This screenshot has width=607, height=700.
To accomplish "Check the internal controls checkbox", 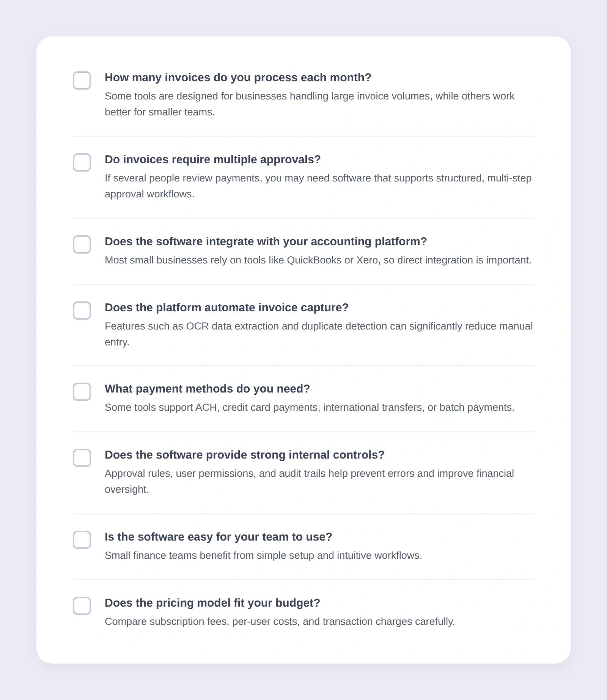I will point(82,458).
